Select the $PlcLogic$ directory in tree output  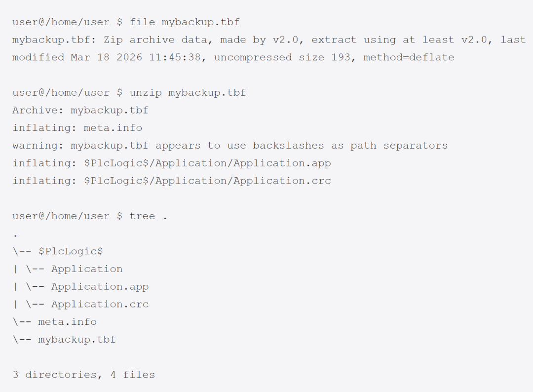71,251
